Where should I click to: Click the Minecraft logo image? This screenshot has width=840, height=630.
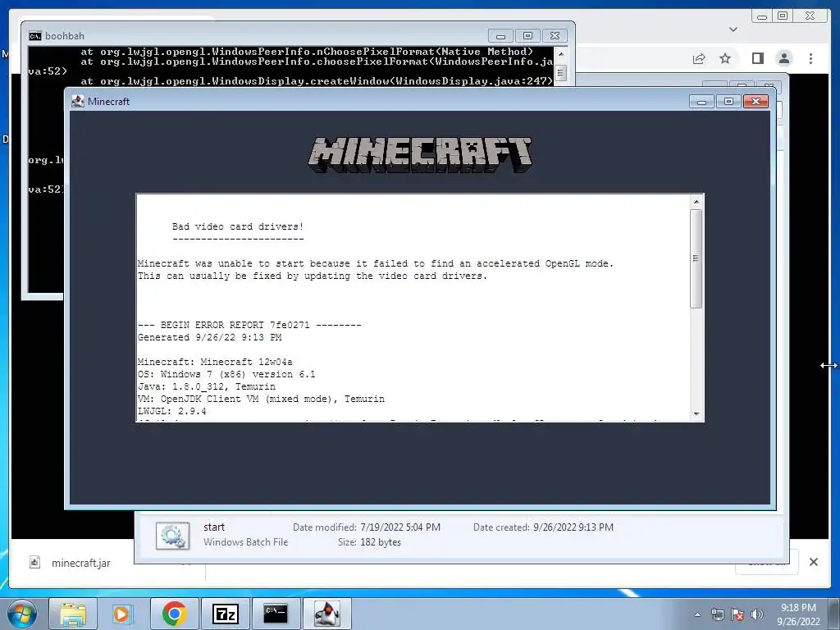pos(420,154)
